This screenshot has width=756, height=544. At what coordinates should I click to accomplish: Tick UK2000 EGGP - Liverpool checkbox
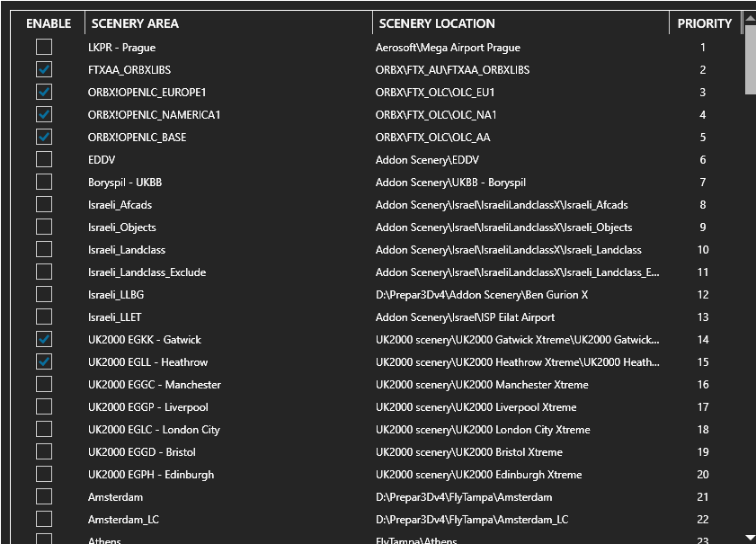[x=44, y=407]
